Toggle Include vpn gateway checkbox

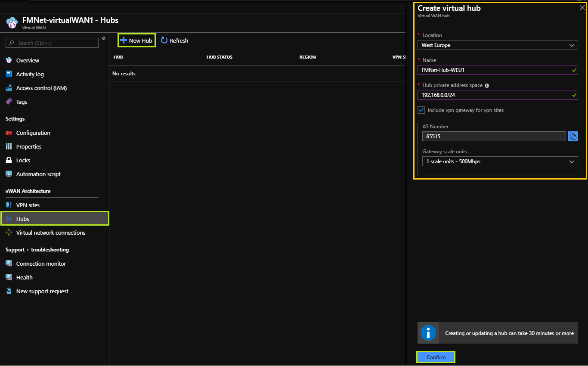click(421, 110)
